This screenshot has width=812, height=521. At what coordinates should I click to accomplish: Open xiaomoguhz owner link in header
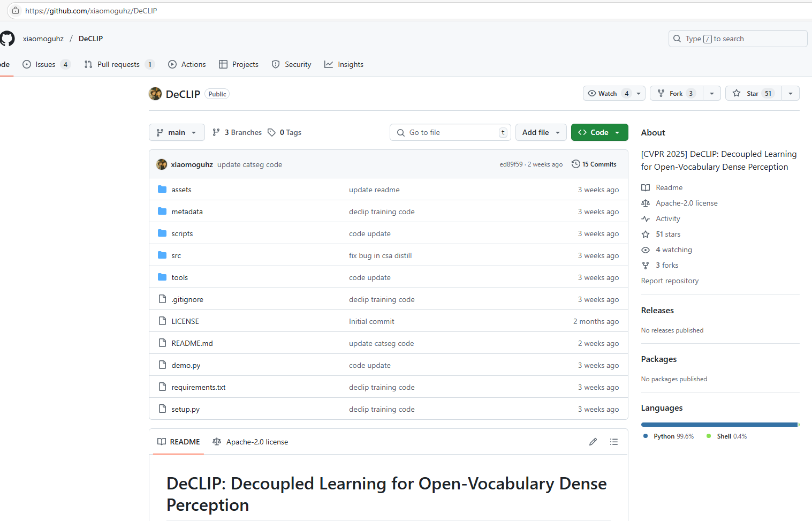point(43,39)
